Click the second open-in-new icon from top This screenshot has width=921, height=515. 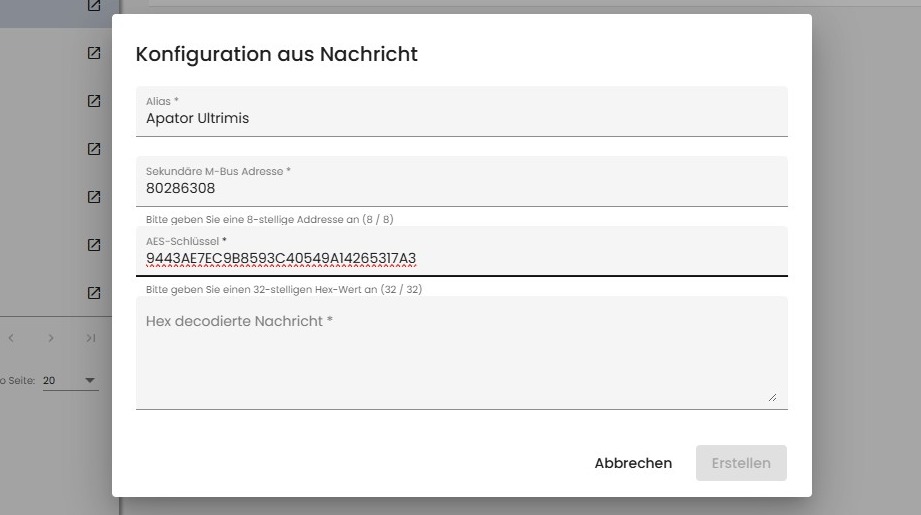(x=94, y=53)
